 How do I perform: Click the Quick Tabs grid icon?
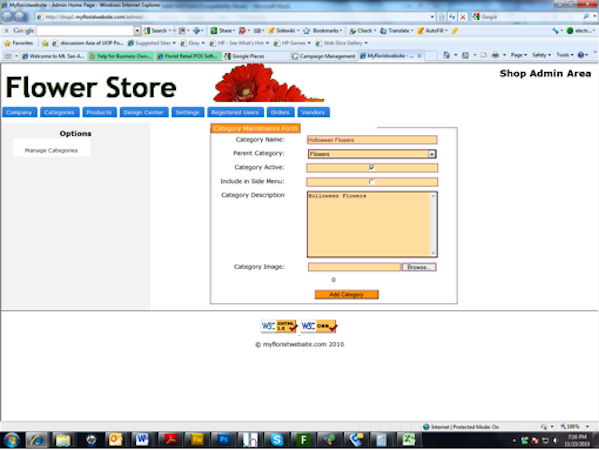8,56
